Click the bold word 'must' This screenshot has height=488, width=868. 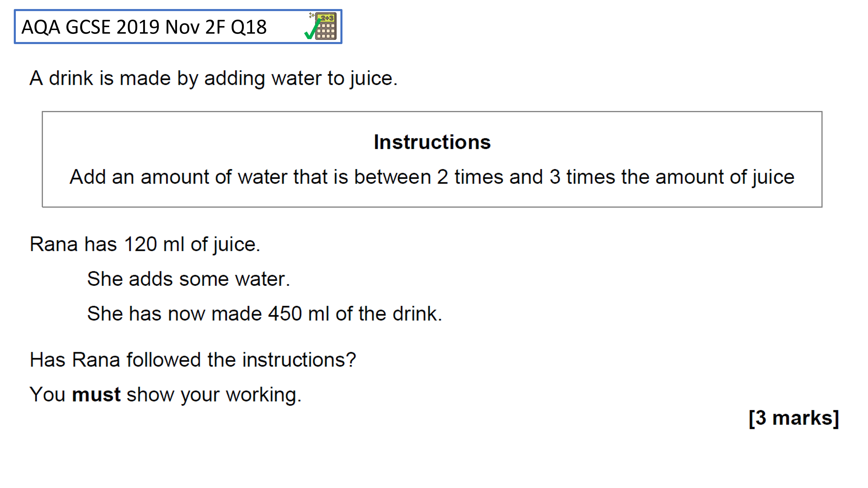pyautogui.click(x=96, y=394)
